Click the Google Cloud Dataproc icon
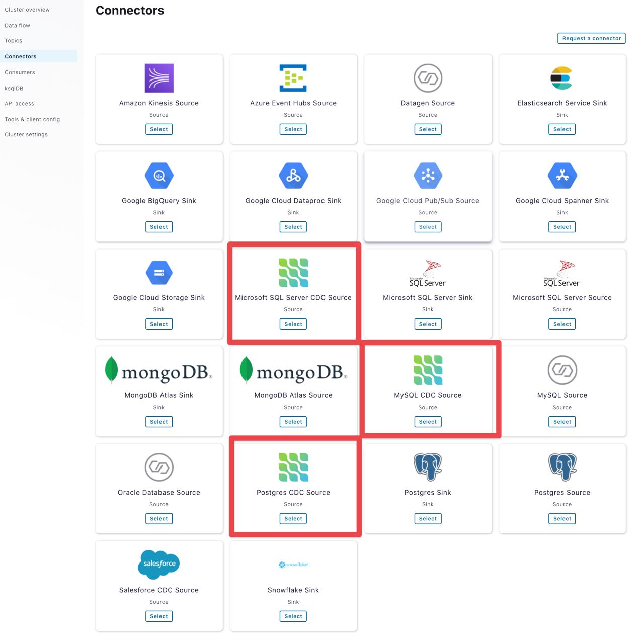Screen dimensions: 644x644 tap(293, 176)
